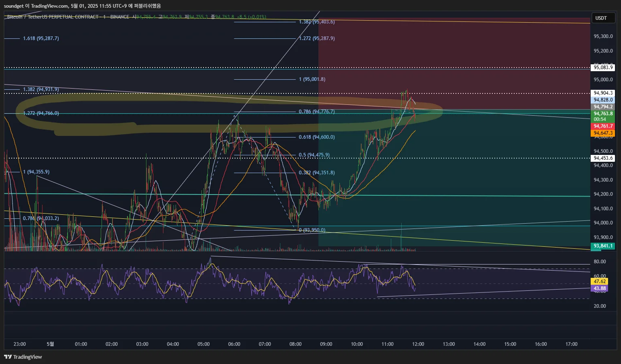Click the TradingView logo at bottom left
The image size is (621, 364).
click(x=23, y=357)
